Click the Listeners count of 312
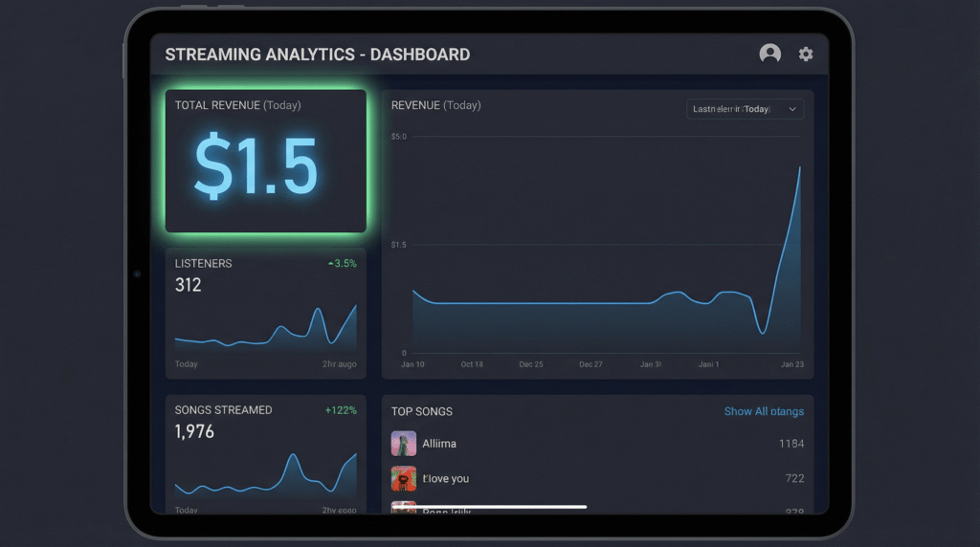This screenshot has width=980, height=547. click(189, 285)
